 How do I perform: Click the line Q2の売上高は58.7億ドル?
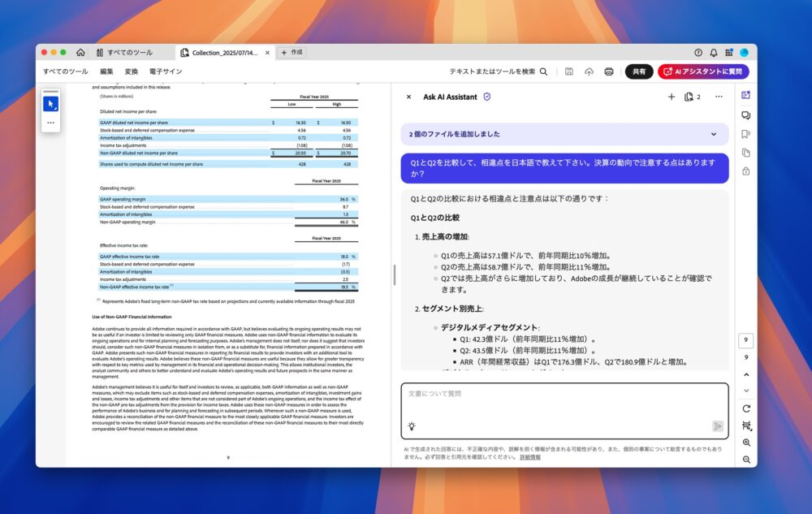526,267
